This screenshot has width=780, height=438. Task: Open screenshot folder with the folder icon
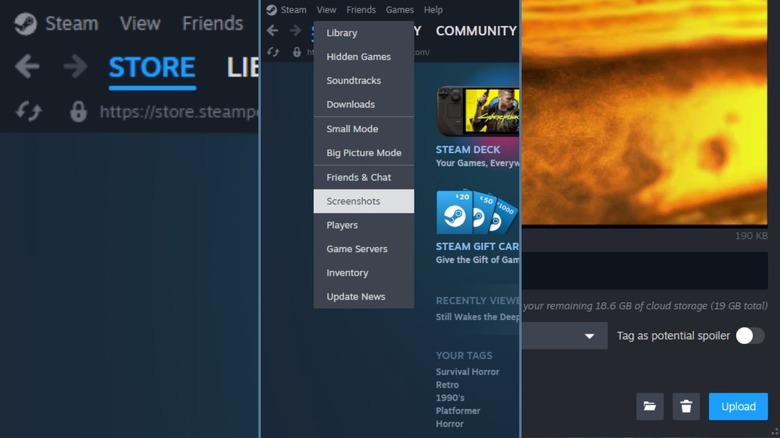point(649,406)
